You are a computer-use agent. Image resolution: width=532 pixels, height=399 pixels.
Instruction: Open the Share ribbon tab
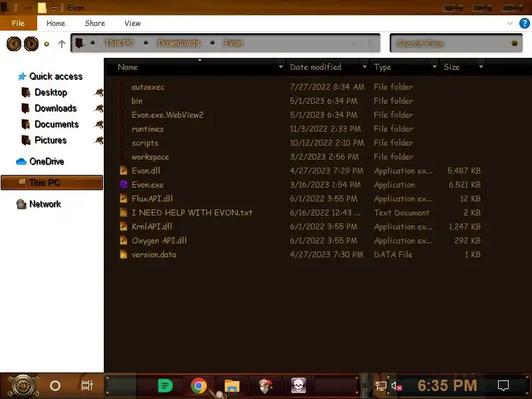click(94, 23)
